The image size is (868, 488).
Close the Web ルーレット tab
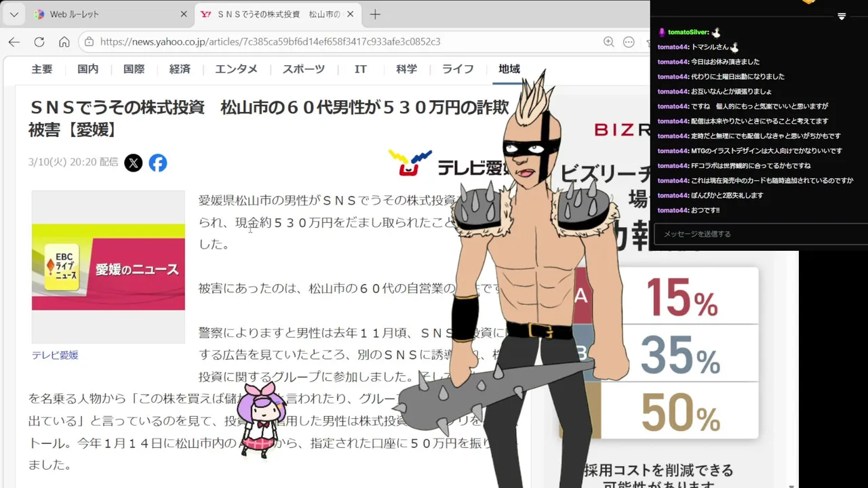pos(184,14)
